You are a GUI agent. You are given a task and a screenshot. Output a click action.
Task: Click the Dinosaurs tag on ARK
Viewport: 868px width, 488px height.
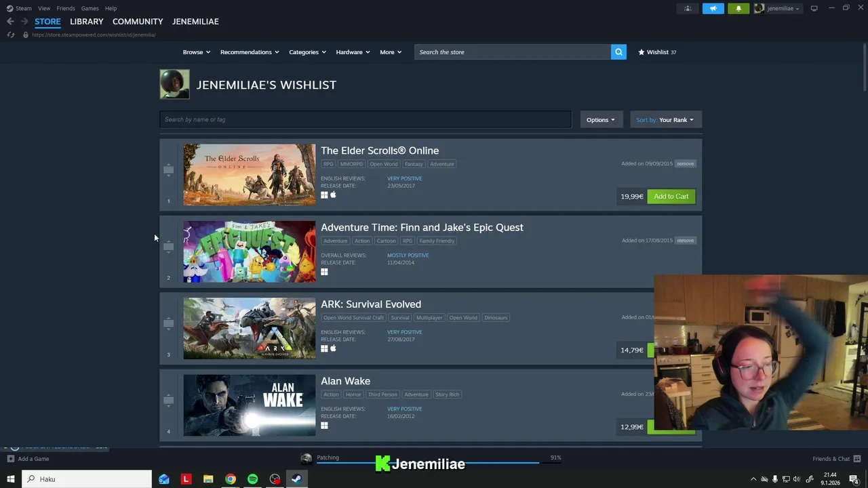click(496, 318)
